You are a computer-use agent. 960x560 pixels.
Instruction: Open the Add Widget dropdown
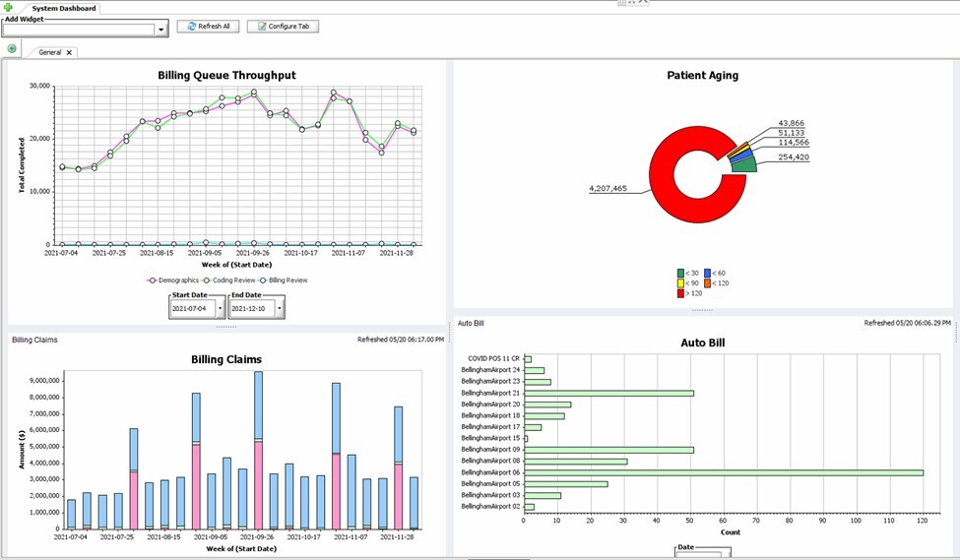tap(161, 31)
